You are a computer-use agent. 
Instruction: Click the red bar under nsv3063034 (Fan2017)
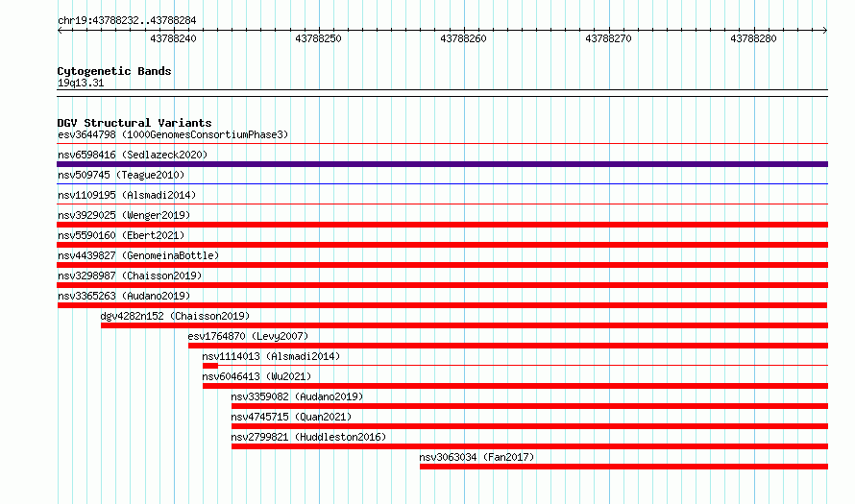[623, 467]
